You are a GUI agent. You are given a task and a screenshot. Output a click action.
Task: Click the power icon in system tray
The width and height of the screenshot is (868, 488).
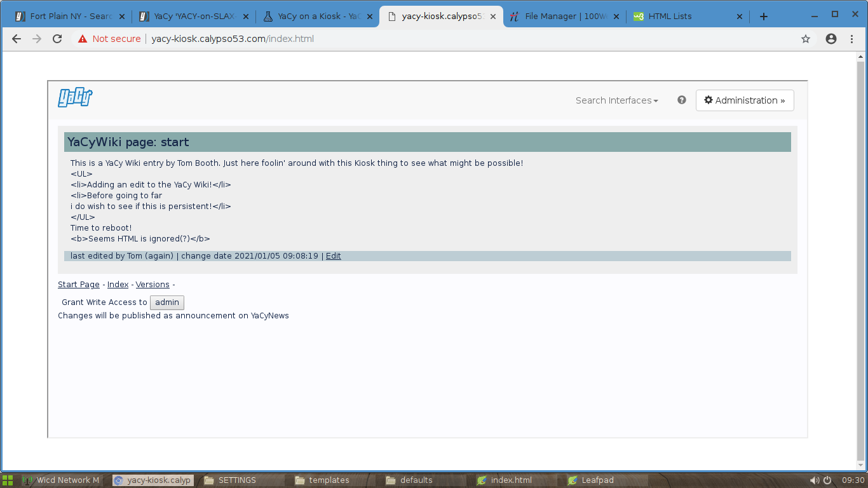tap(827, 480)
